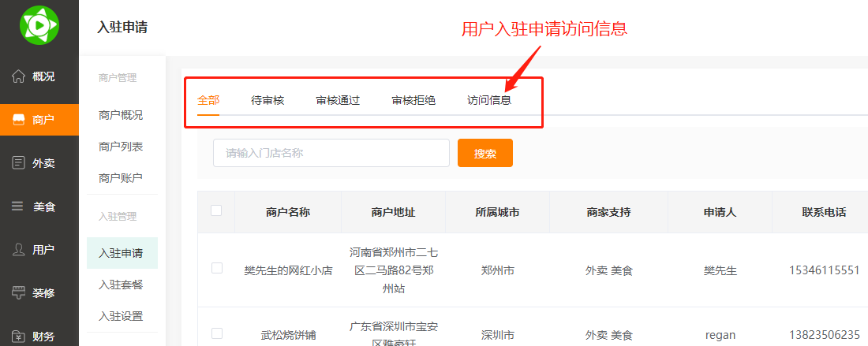Select 入驻申请 submenu item
This screenshot has height=346, width=868.
click(x=121, y=253)
